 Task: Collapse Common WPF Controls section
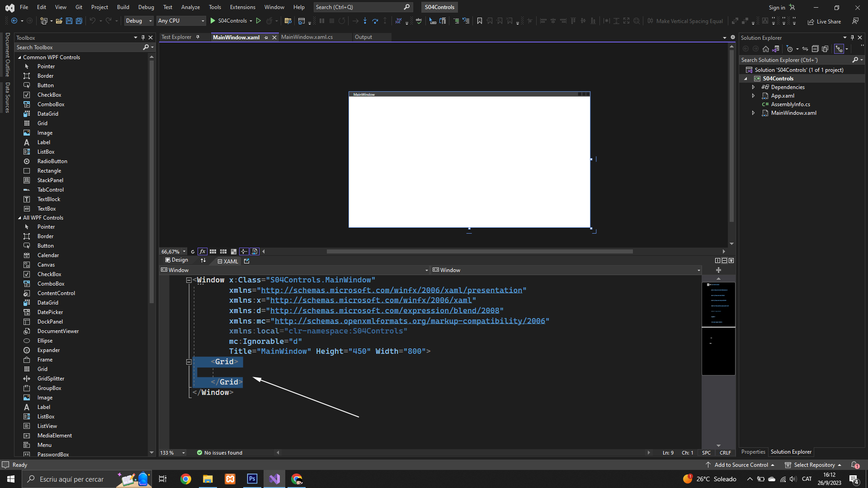point(19,57)
